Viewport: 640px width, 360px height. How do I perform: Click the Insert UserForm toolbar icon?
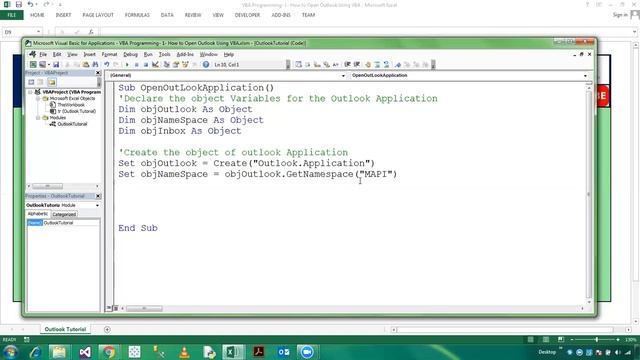pos(42,64)
